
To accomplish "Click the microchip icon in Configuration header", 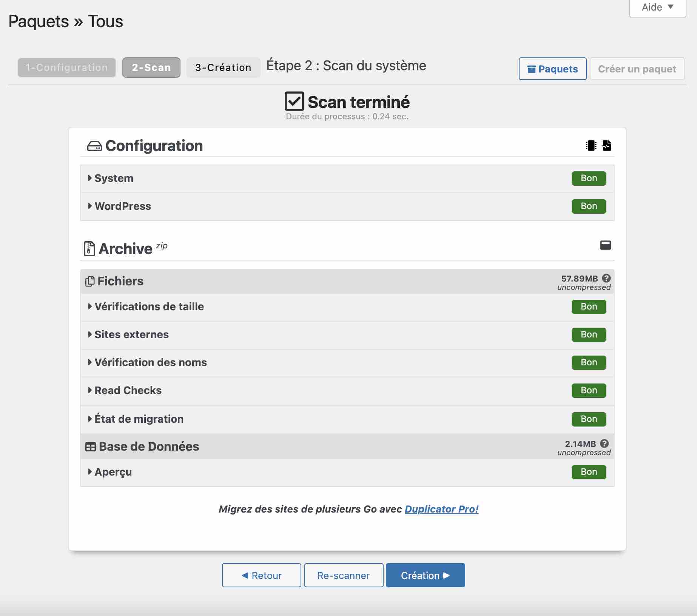I will pos(591,146).
